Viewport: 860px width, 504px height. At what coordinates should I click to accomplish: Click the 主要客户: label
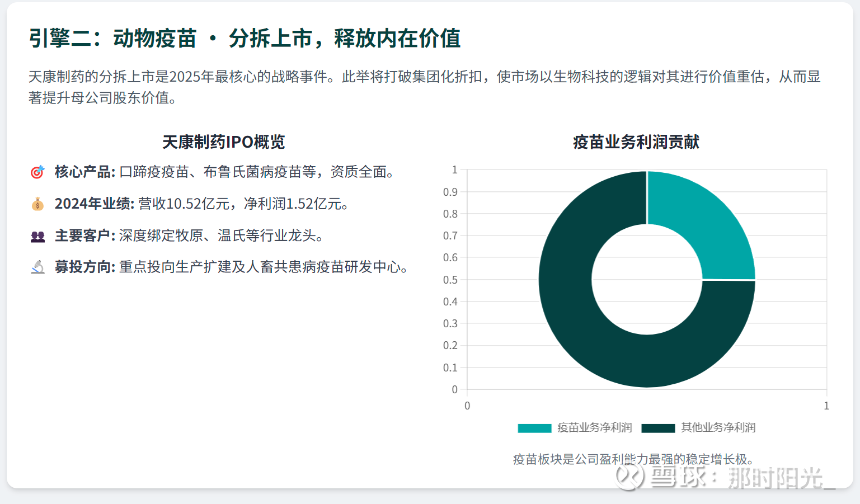[85, 236]
